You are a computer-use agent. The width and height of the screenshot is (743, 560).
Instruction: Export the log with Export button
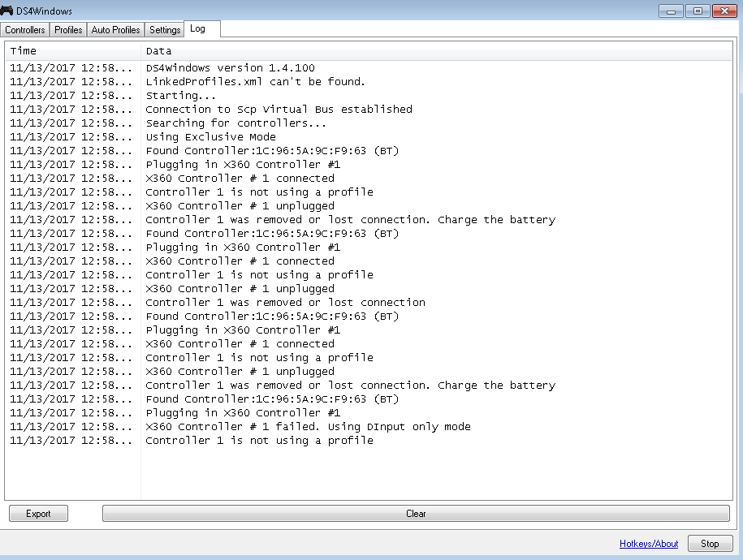pyautogui.click(x=38, y=514)
